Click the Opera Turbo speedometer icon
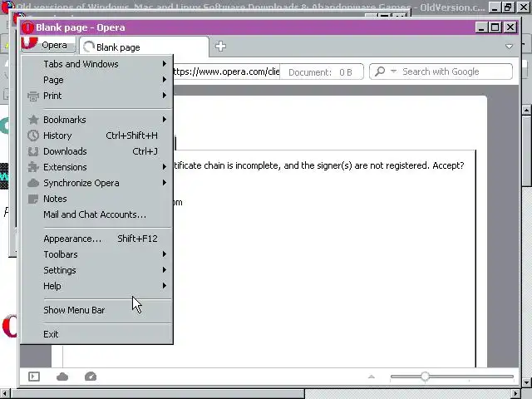 click(x=91, y=377)
